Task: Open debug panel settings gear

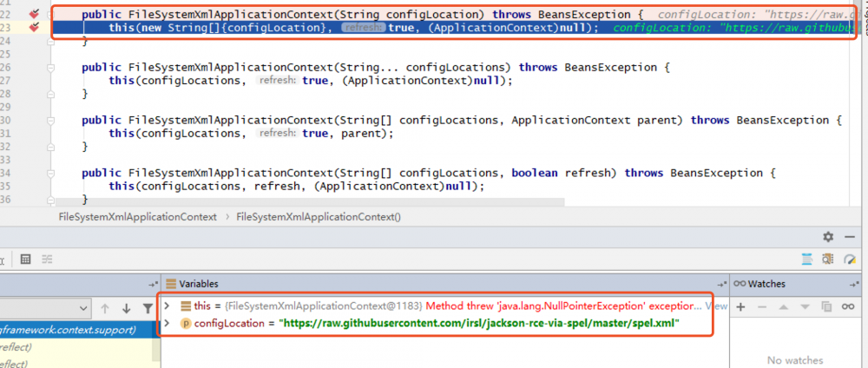Action: pyautogui.click(x=828, y=237)
